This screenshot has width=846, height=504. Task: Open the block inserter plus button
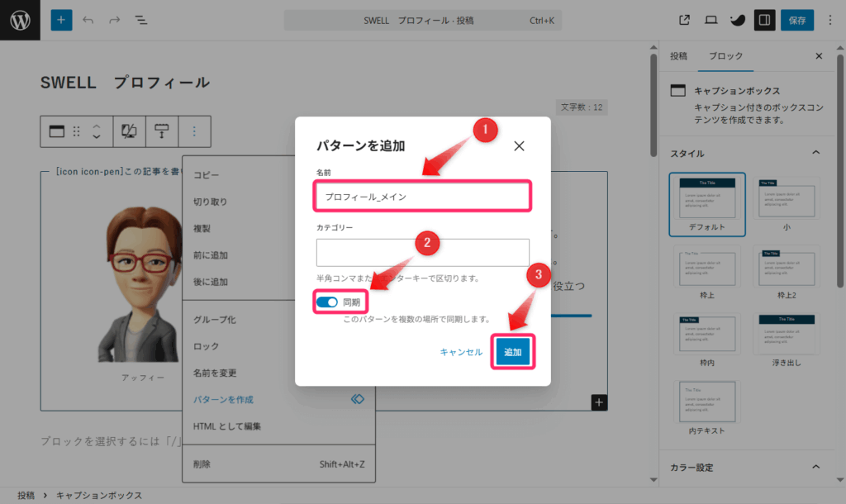[x=61, y=20]
